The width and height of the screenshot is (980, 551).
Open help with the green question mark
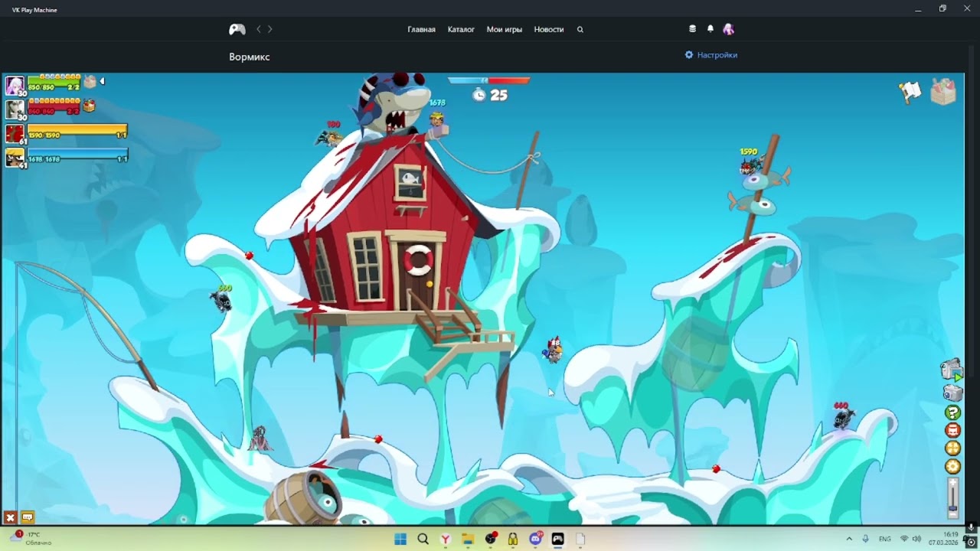tap(952, 413)
